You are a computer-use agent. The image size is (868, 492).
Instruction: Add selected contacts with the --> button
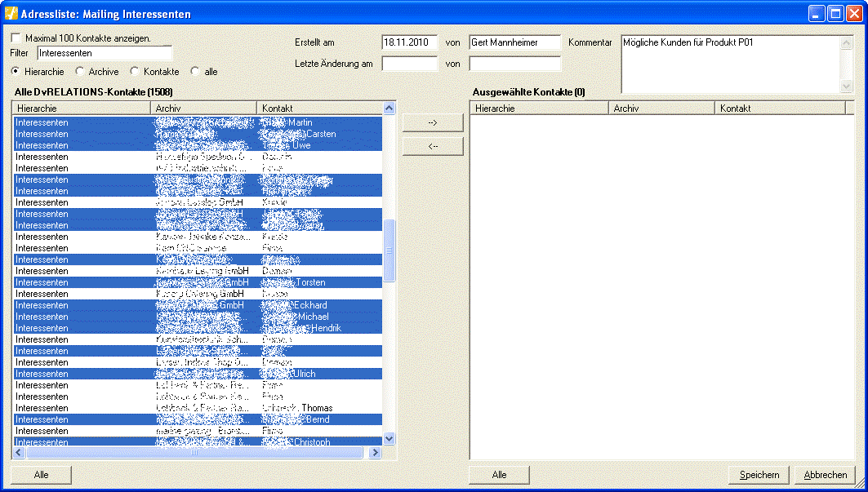point(433,123)
